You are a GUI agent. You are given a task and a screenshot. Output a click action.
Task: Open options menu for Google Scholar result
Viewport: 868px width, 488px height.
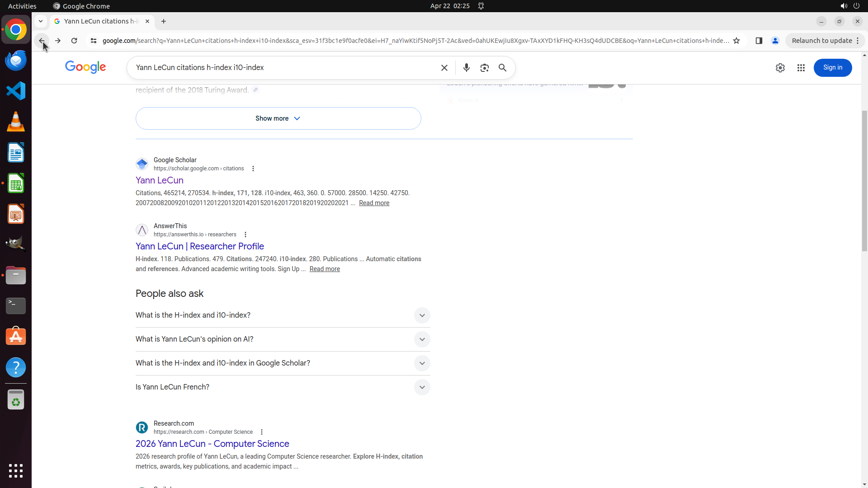click(253, 169)
